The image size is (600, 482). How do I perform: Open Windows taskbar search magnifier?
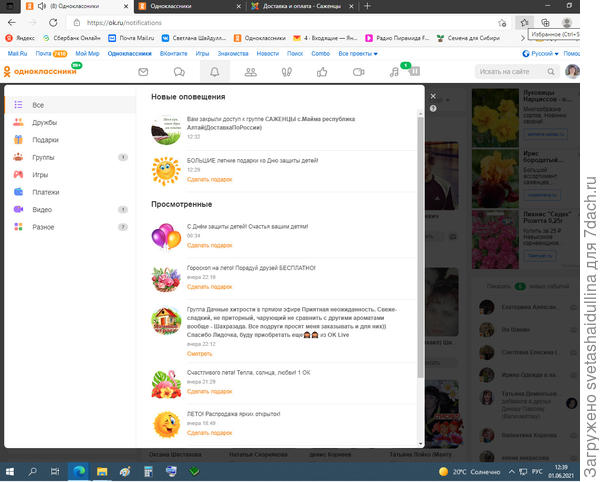coord(33,471)
